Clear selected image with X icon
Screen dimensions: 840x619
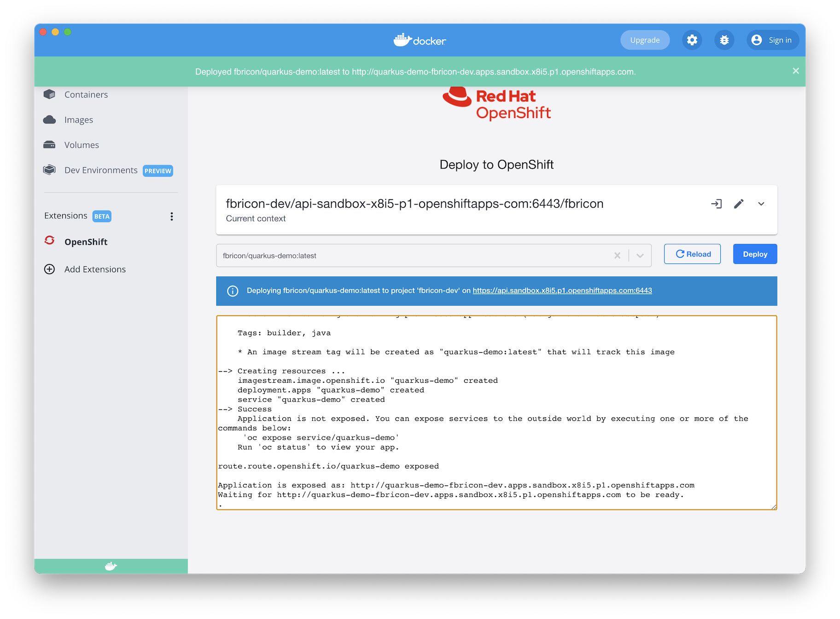click(x=617, y=256)
